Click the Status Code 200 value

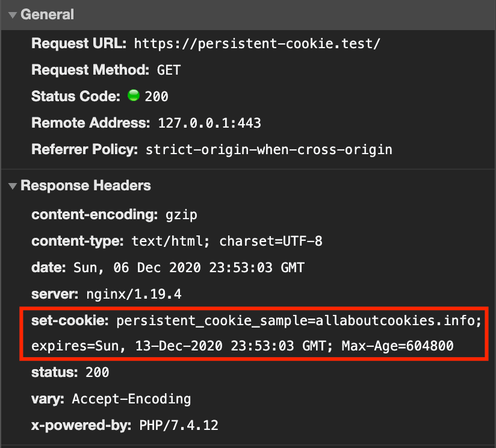coord(157,96)
